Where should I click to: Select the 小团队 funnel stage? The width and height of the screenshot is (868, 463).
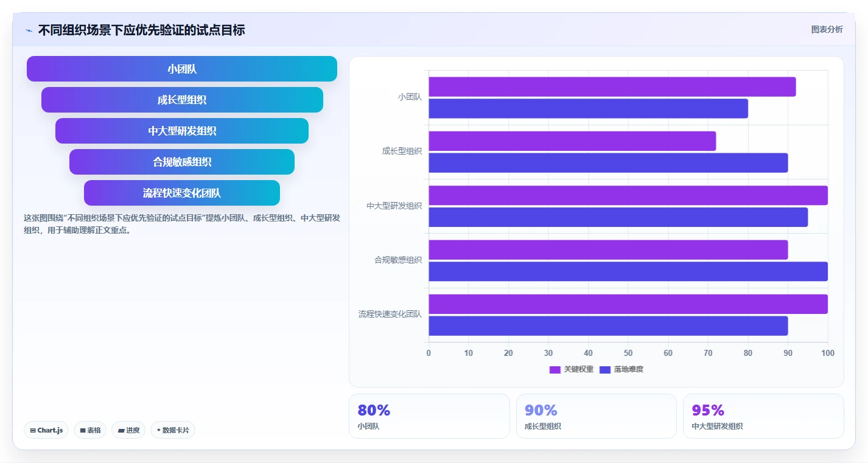click(x=182, y=69)
